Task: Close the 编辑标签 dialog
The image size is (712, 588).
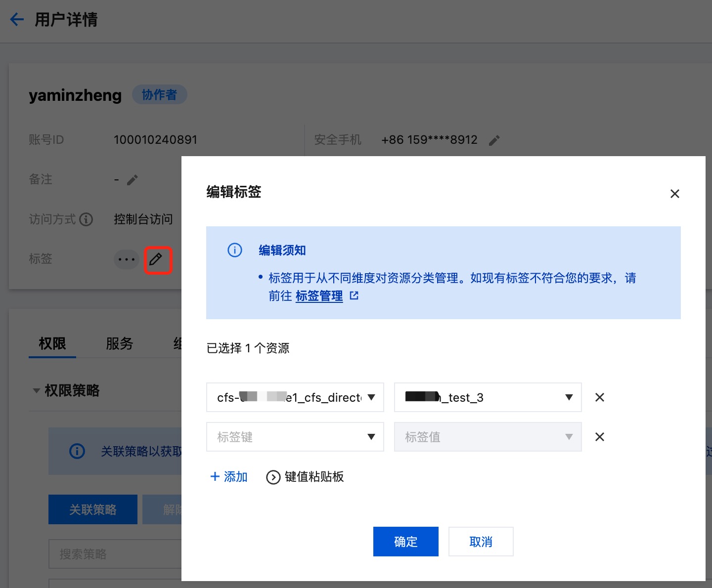Action: click(674, 194)
